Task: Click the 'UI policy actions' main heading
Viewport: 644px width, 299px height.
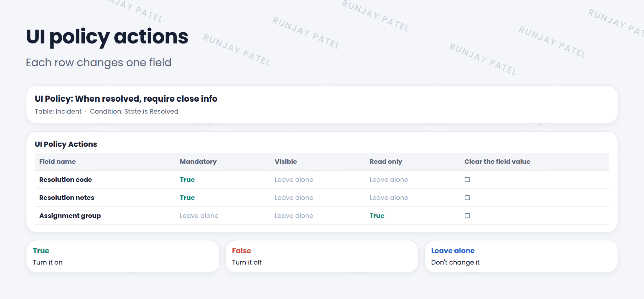Action: tap(107, 37)
